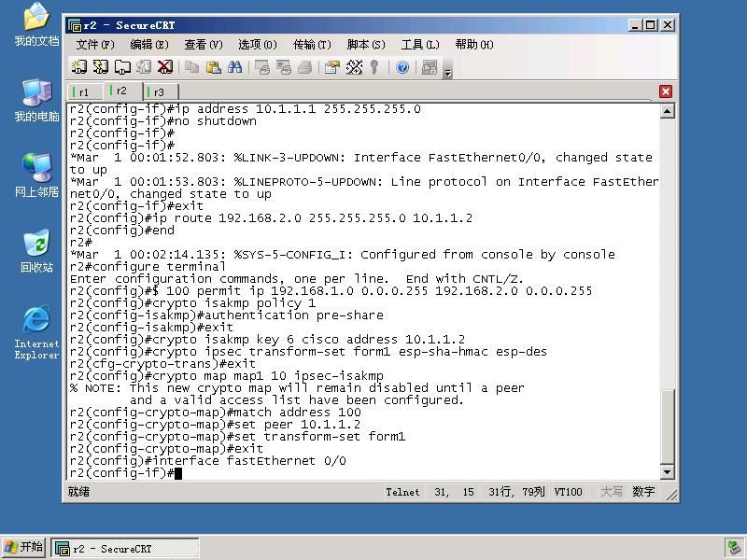Viewport: 747px width, 560px height.
Task: Click terminal line 'crypto isakmp policy 1'
Action: (192, 302)
